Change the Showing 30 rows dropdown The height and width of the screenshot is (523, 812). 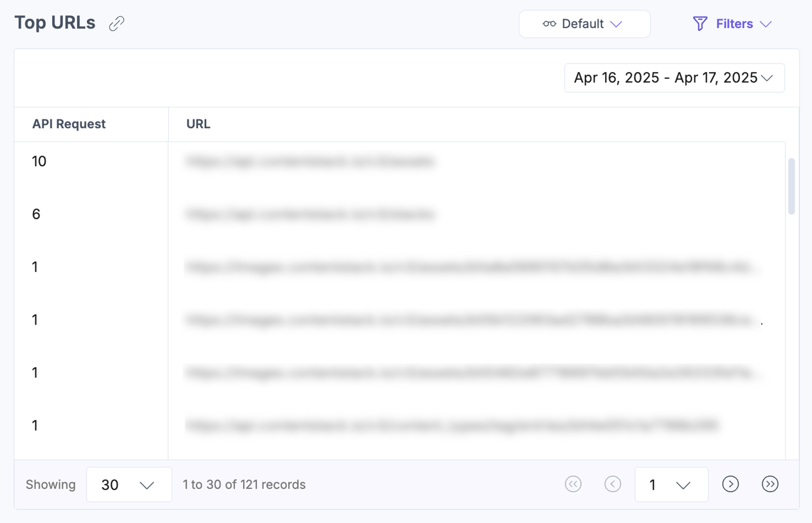[x=129, y=484]
